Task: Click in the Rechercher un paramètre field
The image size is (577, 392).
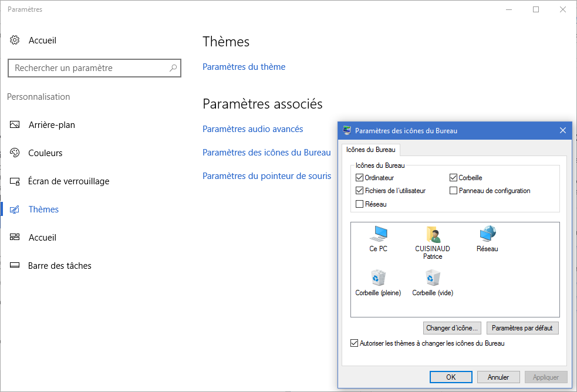Action: 88,68
